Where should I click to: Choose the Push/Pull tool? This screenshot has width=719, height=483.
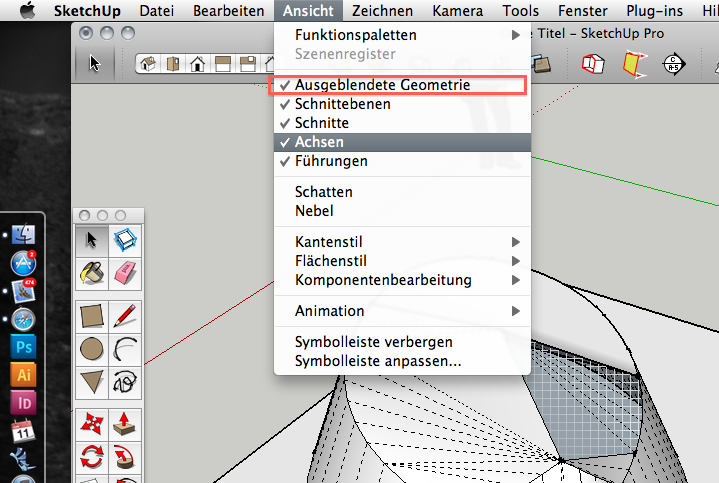pos(125,423)
